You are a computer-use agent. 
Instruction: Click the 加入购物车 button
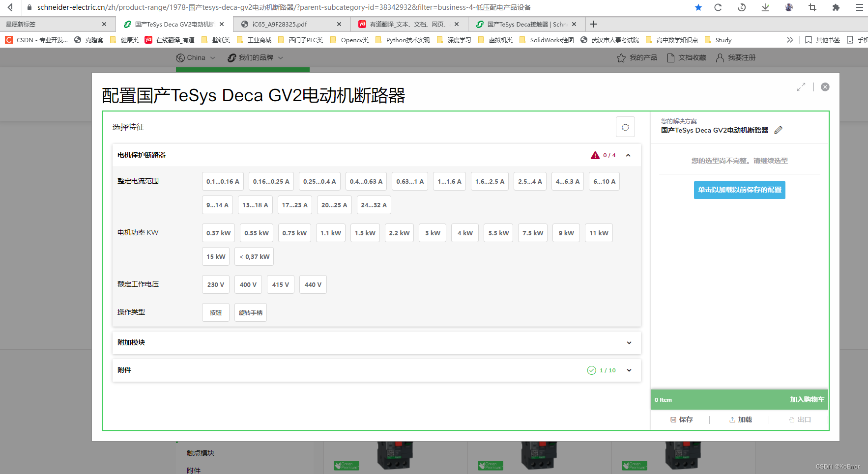807,400
